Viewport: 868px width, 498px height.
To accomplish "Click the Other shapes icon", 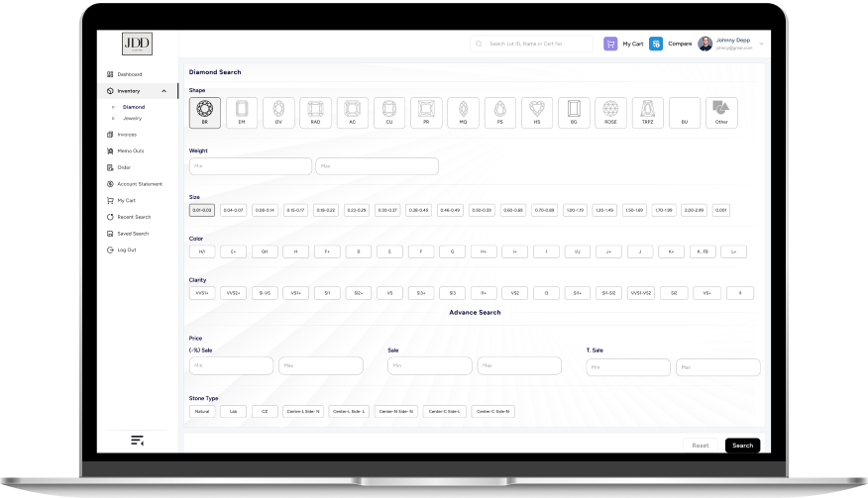I will 720,110.
